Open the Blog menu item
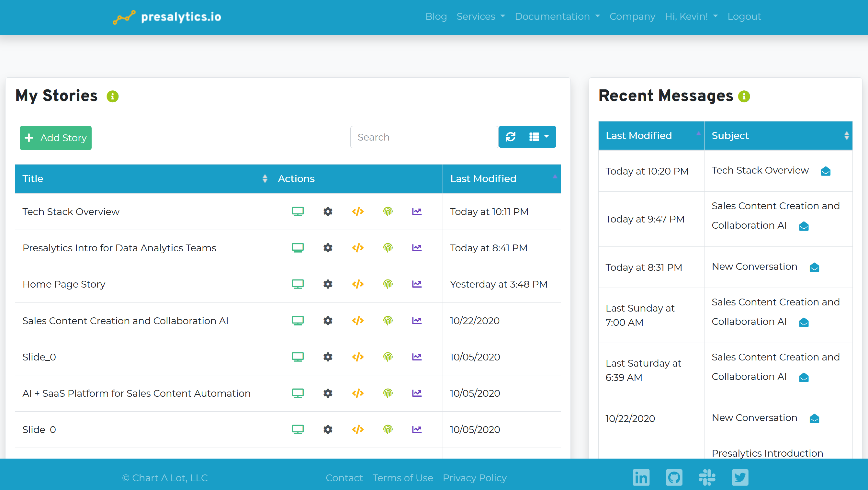 pos(436,16)
